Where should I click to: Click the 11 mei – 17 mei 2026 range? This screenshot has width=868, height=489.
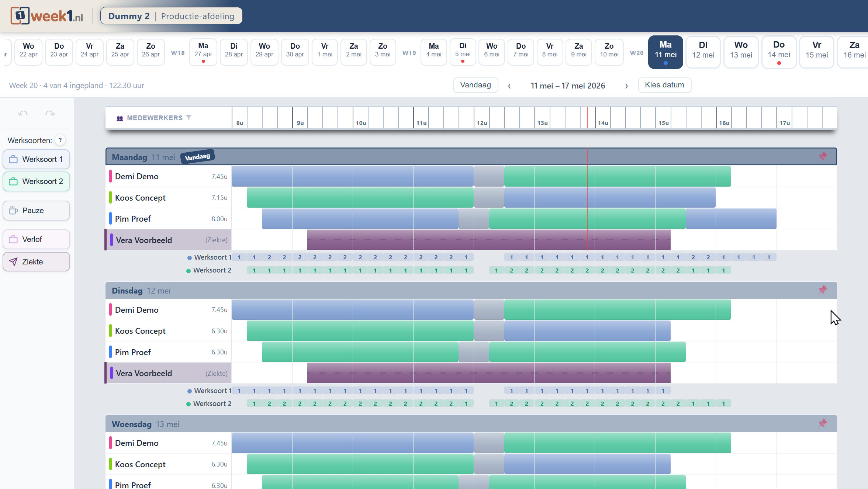pos(568,86)
